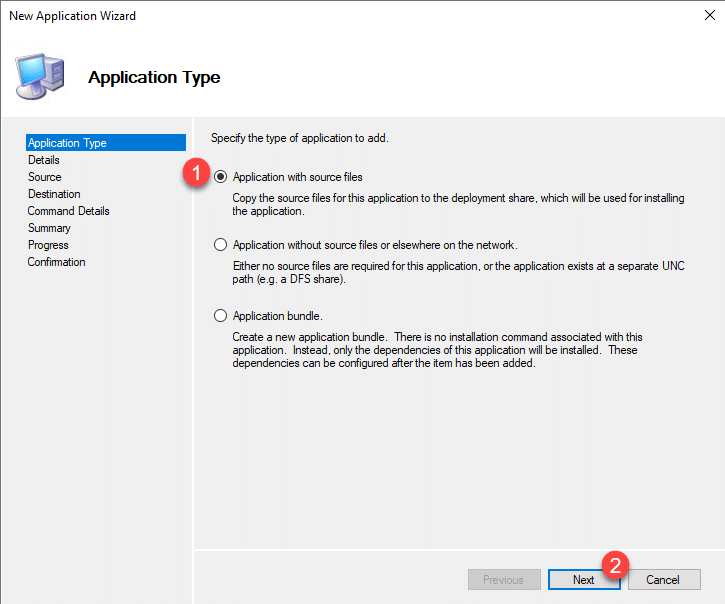
Task: Jump to the Destination wizard step
Action: (54, 194)
